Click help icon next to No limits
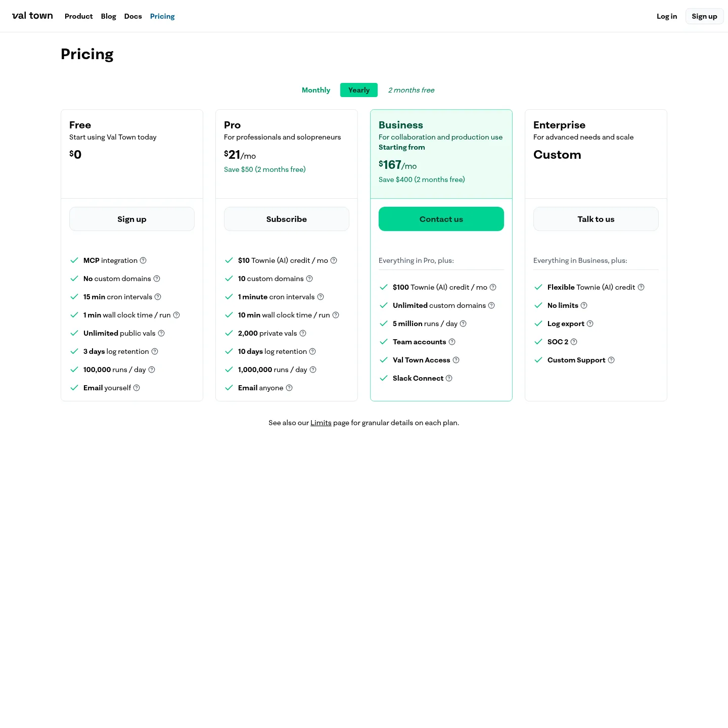Image resolution: width=728 pixels, height=728 pixels. [x=584, y=305]
